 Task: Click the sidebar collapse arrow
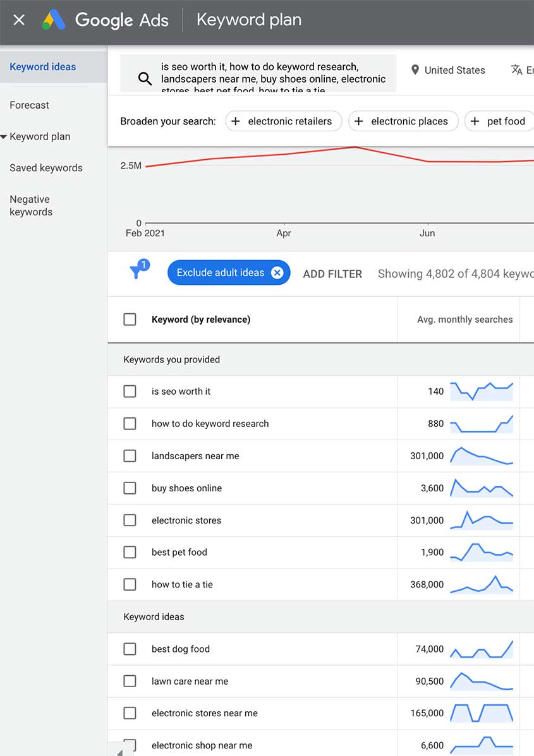[x=120, y=752]
